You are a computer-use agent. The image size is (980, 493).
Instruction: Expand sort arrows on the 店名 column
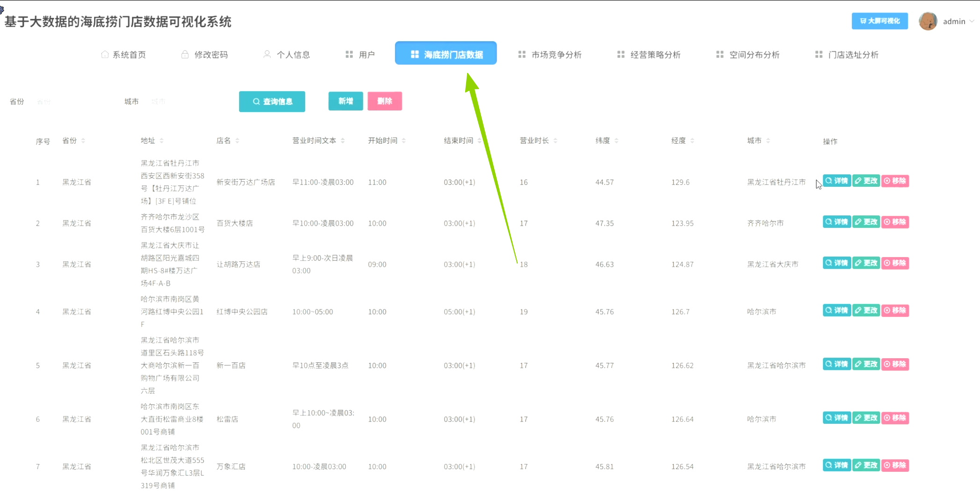[x=238, y=140]
